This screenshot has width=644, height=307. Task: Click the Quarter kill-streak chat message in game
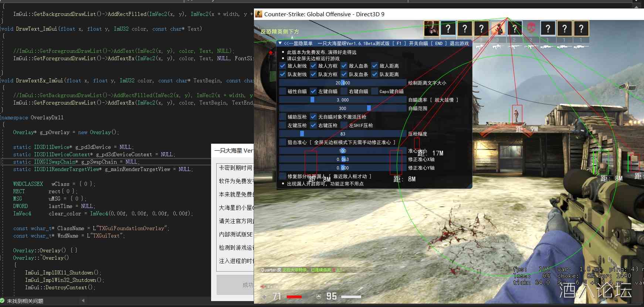(x=302, y=270)
